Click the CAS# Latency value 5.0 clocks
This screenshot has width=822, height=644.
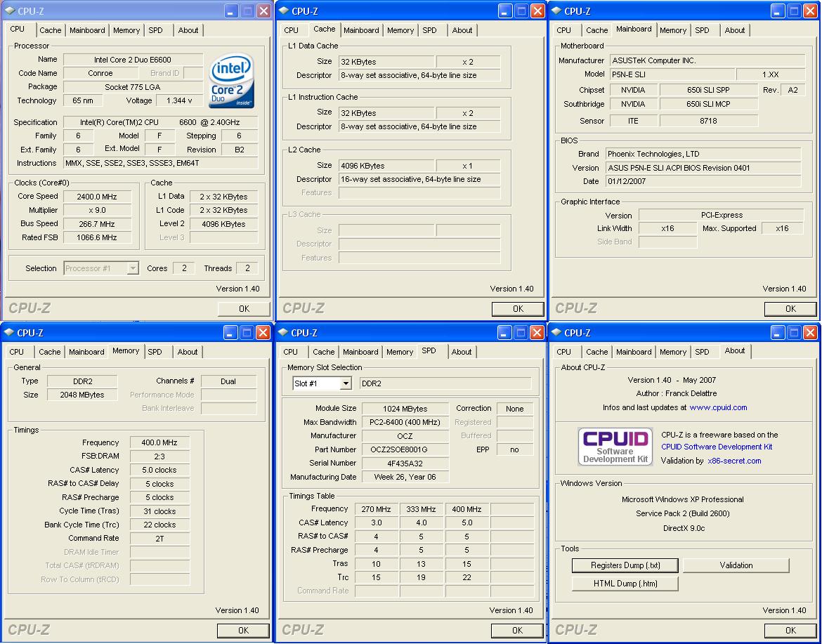[x=160, y=470]
